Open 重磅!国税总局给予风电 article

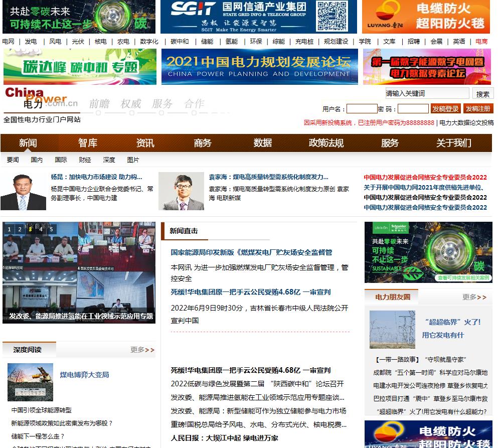[259, 424]
